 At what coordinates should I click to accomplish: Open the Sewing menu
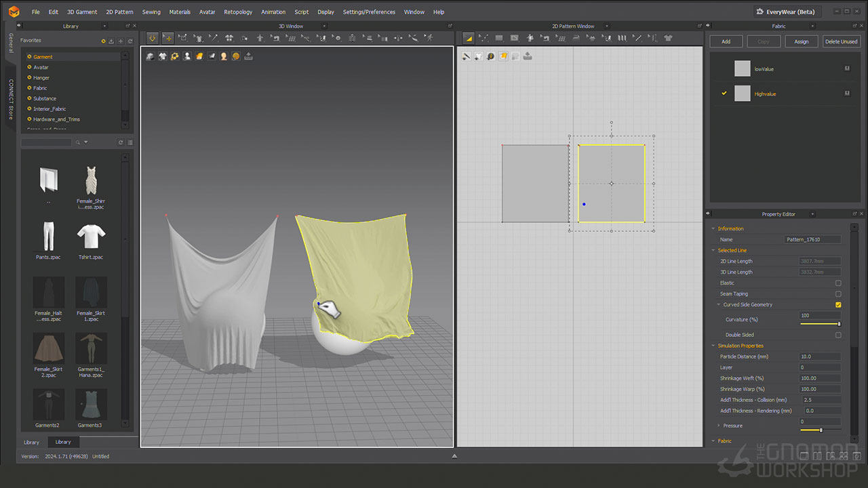(151, 12)
